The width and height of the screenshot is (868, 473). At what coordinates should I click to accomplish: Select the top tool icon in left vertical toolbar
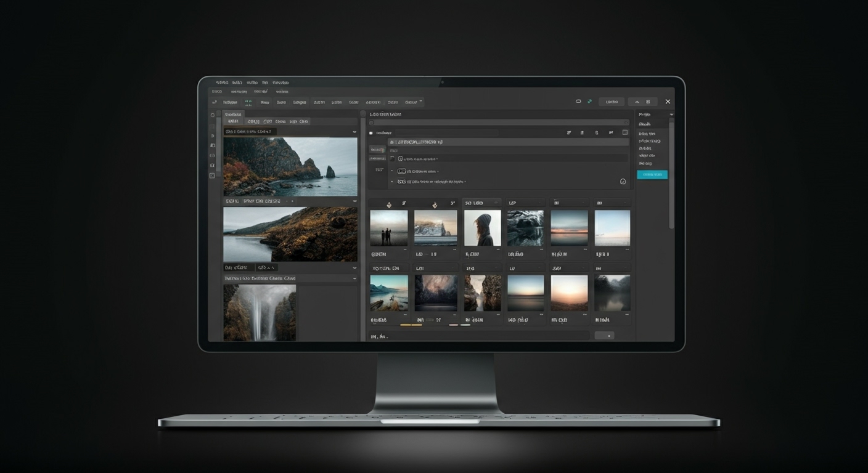click(x=212, y=115)
